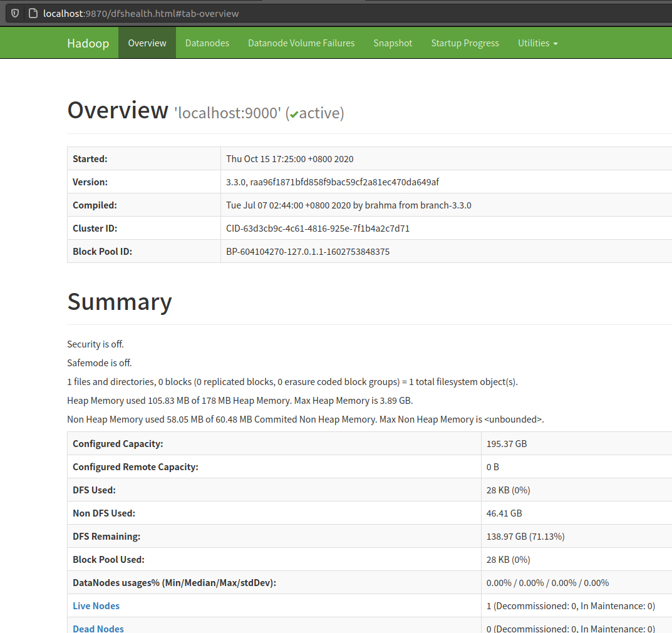Click the Heap Memory used 105.83 MB line
The image size is (672, 633).
click(240, 401)
